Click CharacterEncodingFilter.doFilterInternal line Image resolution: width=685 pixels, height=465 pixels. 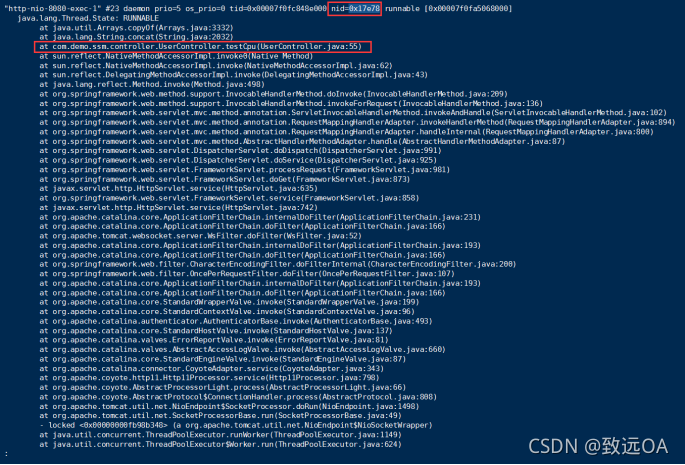pyautogui.click(x=278, y=264)
